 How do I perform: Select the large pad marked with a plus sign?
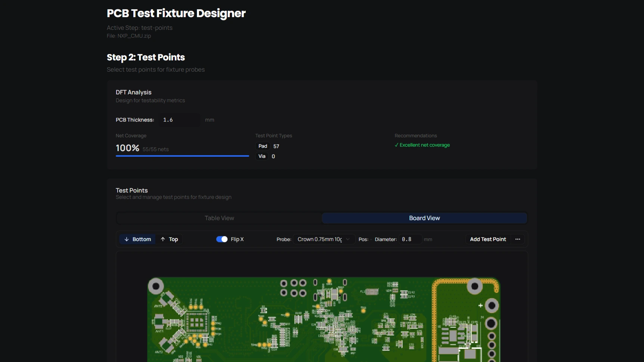coord(492,306)
